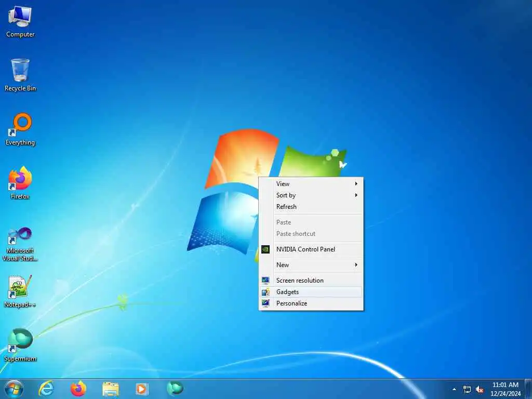Open the clock showing 11:01 AM

tap(506, 389)
